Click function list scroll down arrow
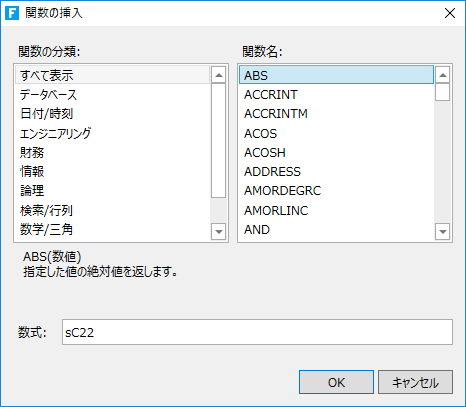Image resolution: width=466 pixels, height=407 pixels. 443,231
